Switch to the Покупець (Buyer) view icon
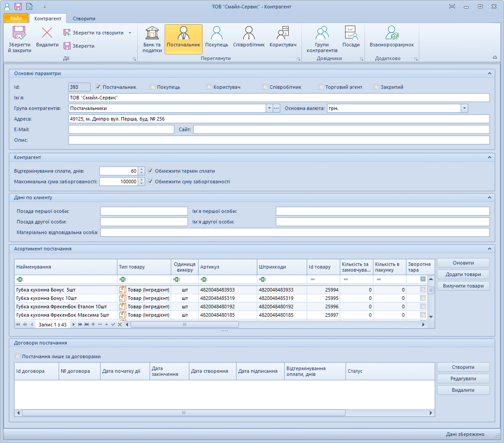The image size is (504, 443). point(216,39)
